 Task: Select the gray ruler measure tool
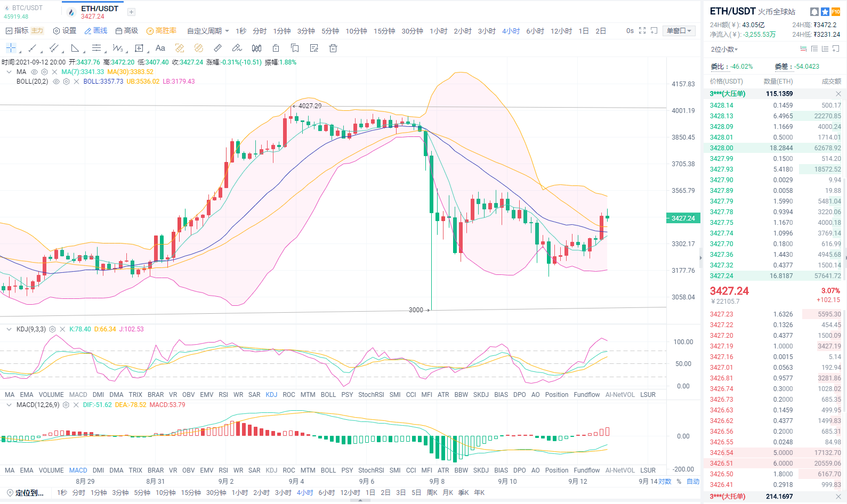point(218,48)
